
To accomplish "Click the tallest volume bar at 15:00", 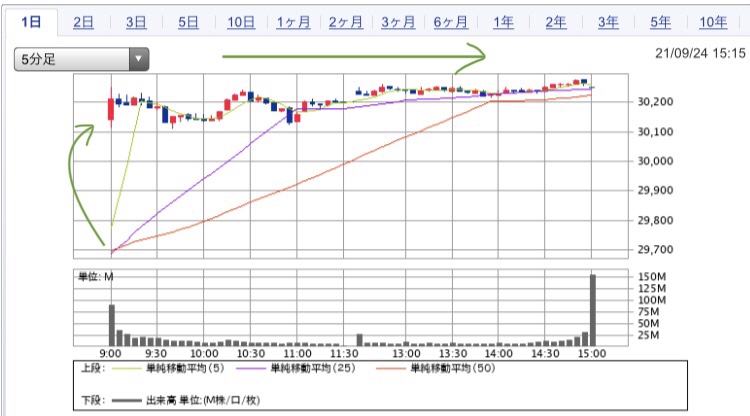I will click(593, 310).
